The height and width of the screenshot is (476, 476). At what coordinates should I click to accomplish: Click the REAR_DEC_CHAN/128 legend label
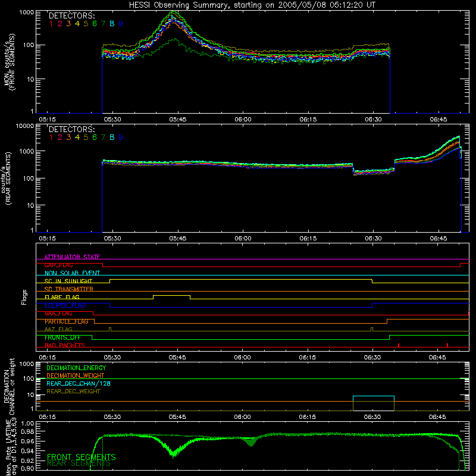click(x=79, y=383)
